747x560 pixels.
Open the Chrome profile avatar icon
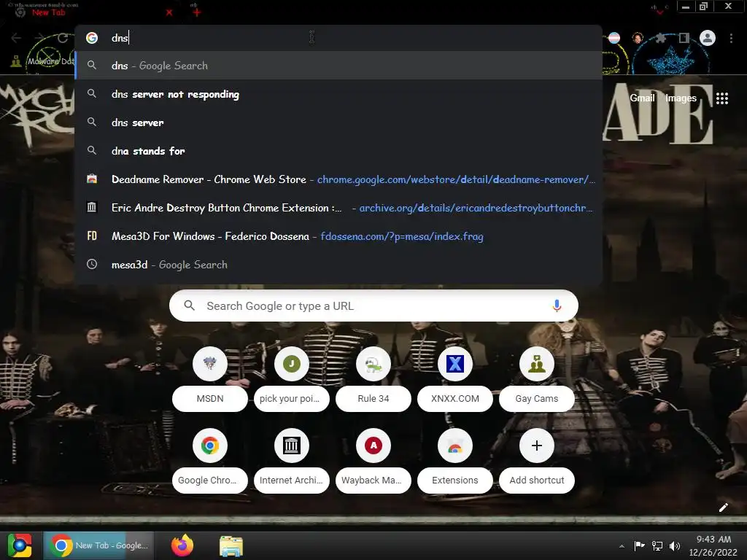pos(708,38)
